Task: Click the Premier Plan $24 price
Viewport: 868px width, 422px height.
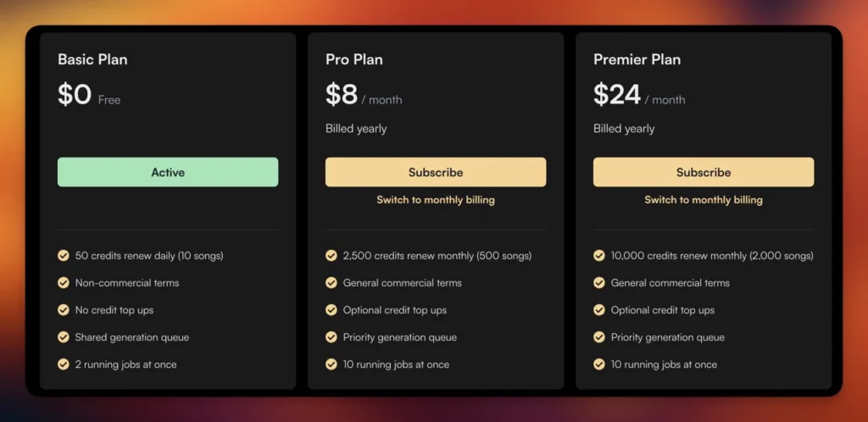Action: pos(617,94)
